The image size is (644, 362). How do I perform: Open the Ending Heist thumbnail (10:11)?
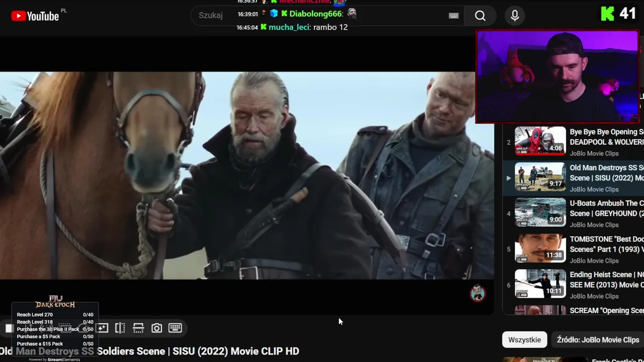tap(540, 283)
